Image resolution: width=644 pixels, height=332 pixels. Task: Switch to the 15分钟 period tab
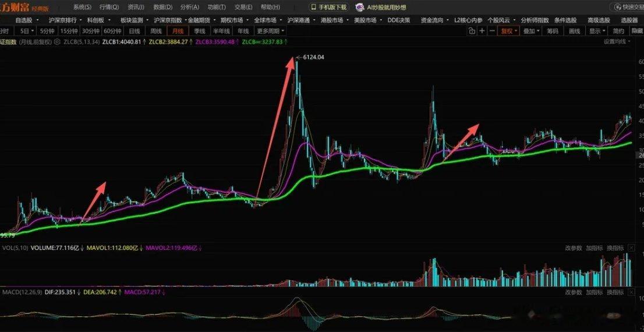[68, 31]
